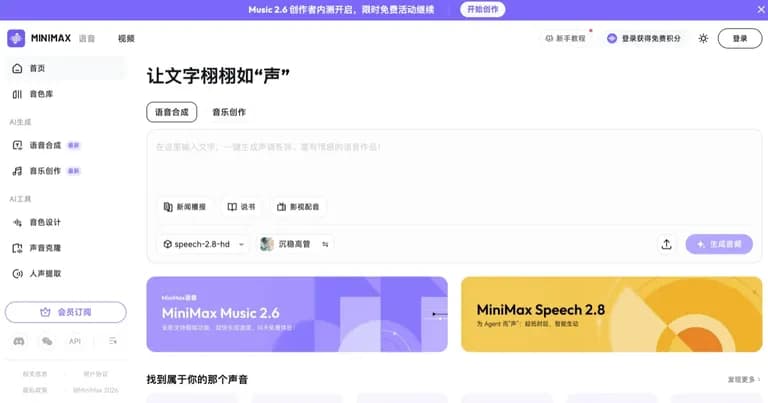
Task: Click 登录获得免费积分 credits badge
Action: coord(644,38)
